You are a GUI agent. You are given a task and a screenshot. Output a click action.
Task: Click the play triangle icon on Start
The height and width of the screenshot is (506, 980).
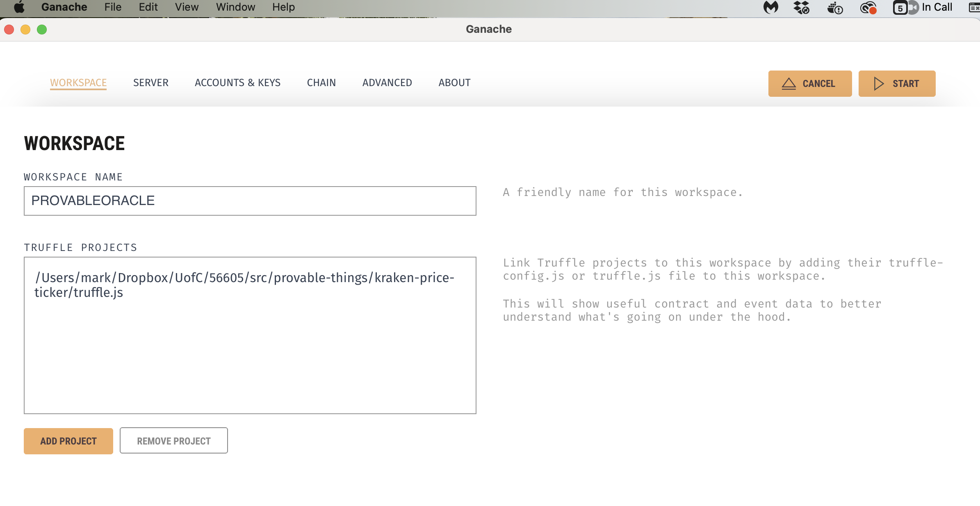point(878,84)
